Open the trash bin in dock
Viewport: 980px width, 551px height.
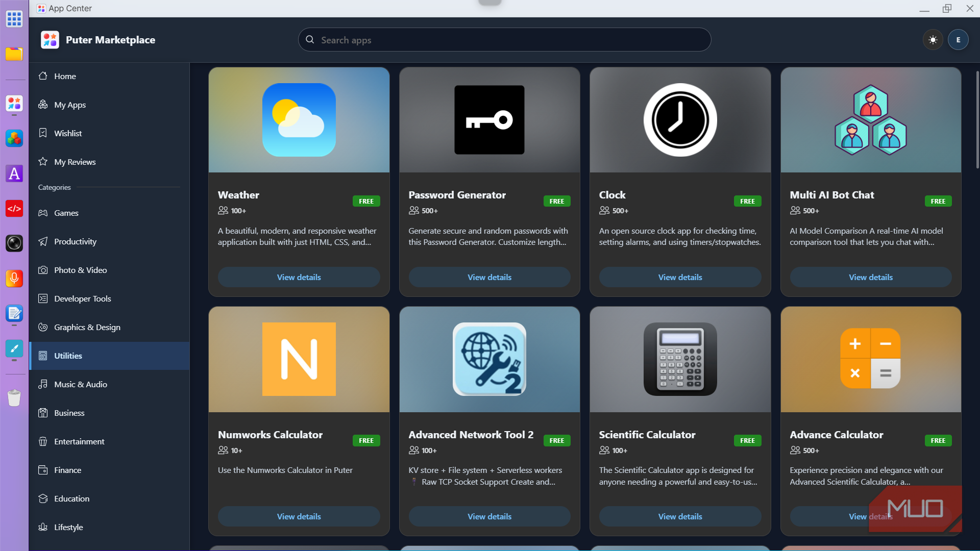14,397
